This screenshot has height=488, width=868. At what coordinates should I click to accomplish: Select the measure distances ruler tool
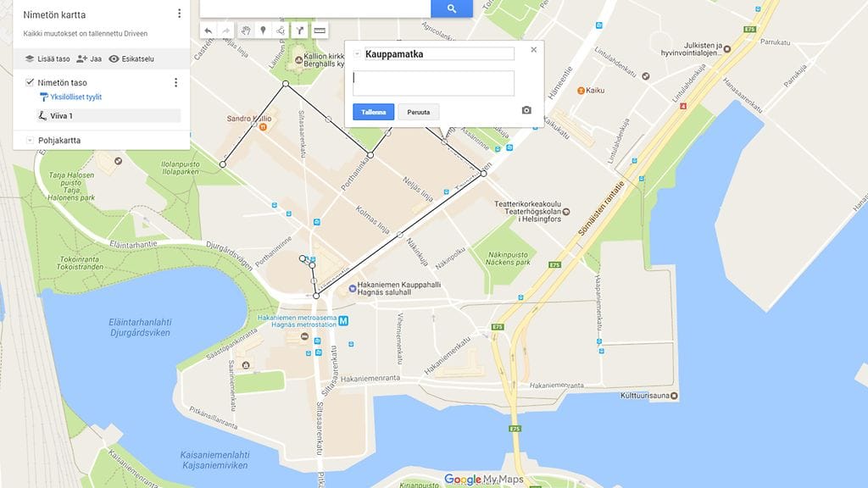click(x=320, y=31)
